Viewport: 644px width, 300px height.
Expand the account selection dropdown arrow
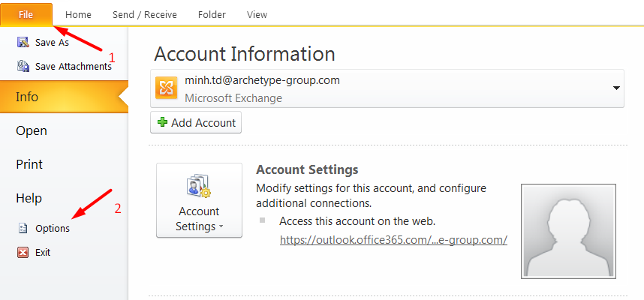(616, 88)
